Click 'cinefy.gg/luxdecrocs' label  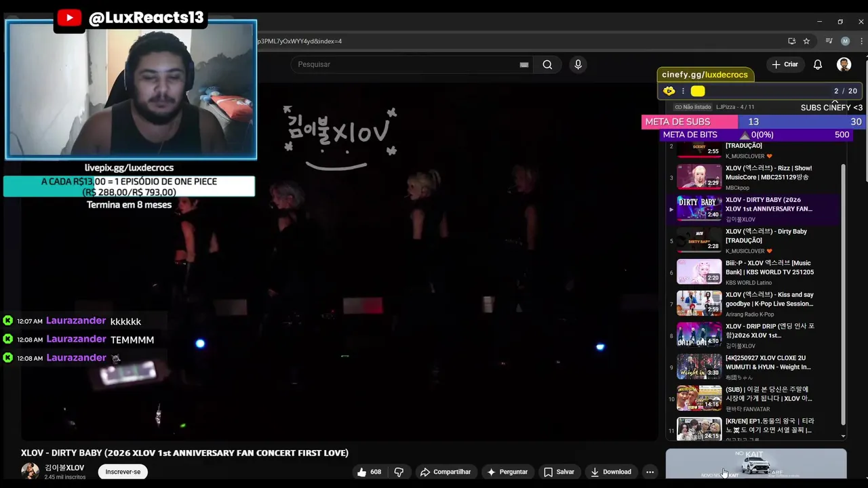point(705,75)
